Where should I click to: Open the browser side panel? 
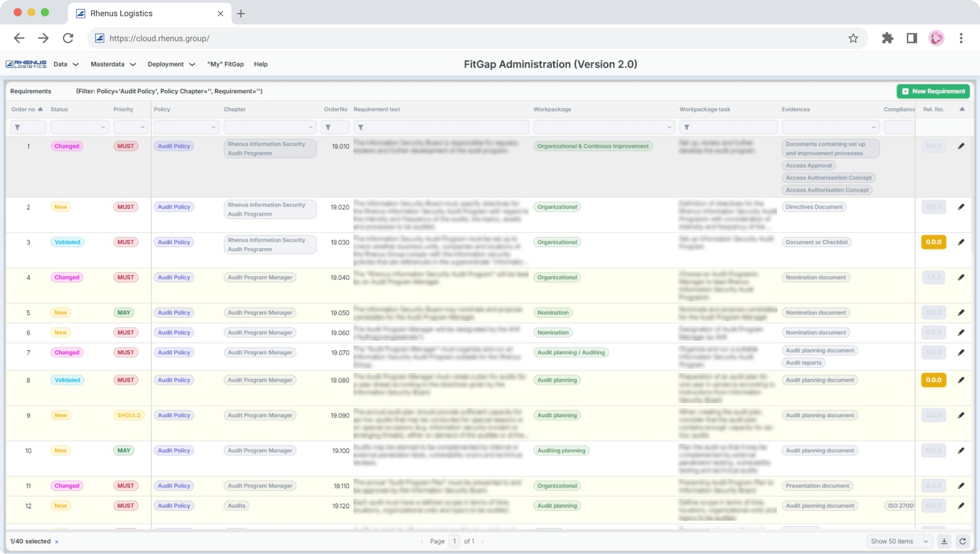click(x=912, y=38)
